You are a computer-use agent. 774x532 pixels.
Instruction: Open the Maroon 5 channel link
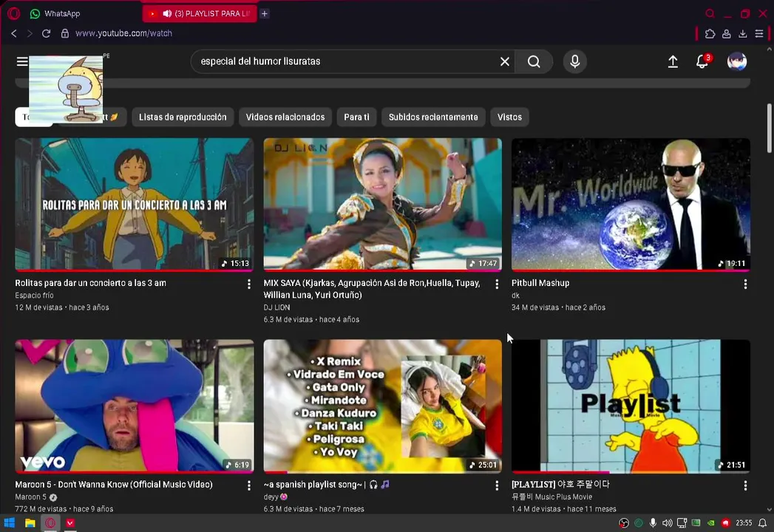pos(30,497)
